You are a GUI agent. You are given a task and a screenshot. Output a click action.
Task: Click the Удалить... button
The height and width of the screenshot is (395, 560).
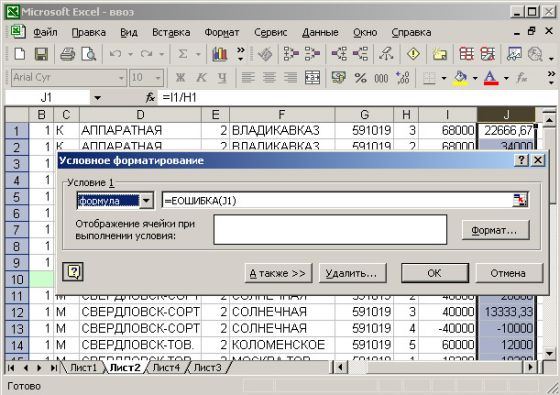pyautogui.click(x=352, y=273)
